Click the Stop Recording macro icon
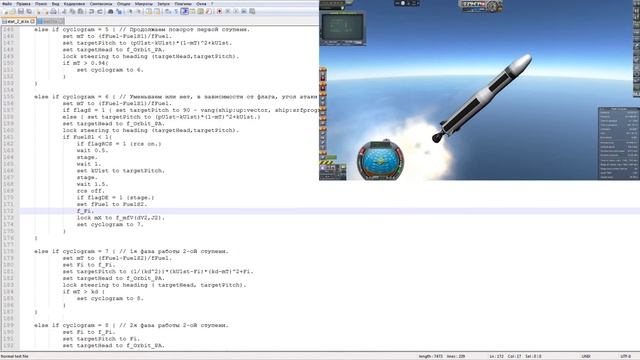The width and height of the screenshot is (640, 360). coord(227,11)
